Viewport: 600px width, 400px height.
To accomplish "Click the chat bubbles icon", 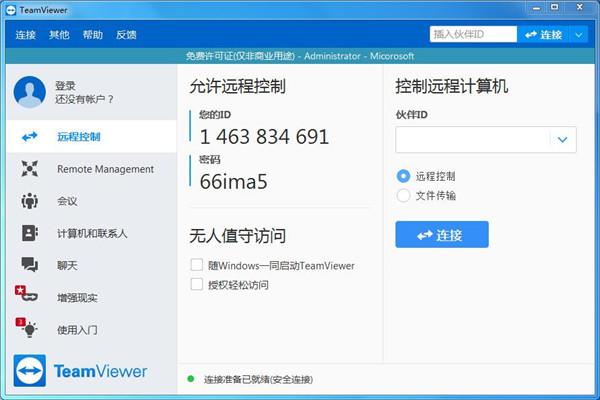I will pyautogui.click(x=29, y=264).
